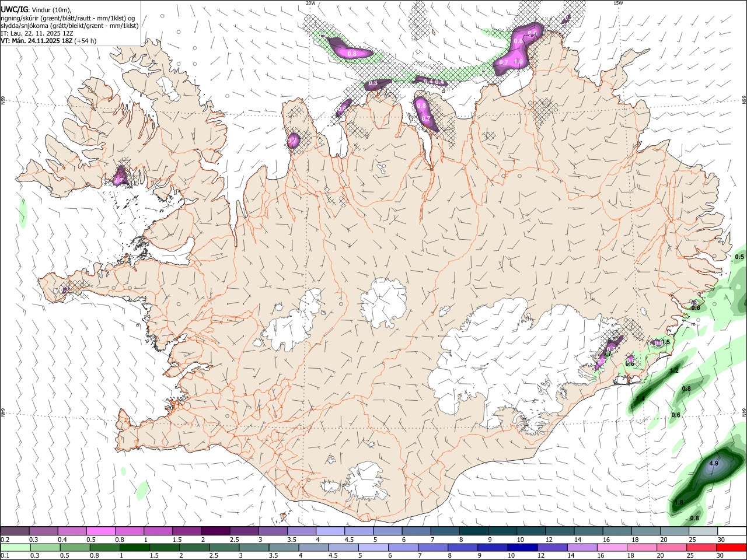747x560 pixels.
Task: Click the 1.4 rain value off the southeast coast
Action: (640, 399)
